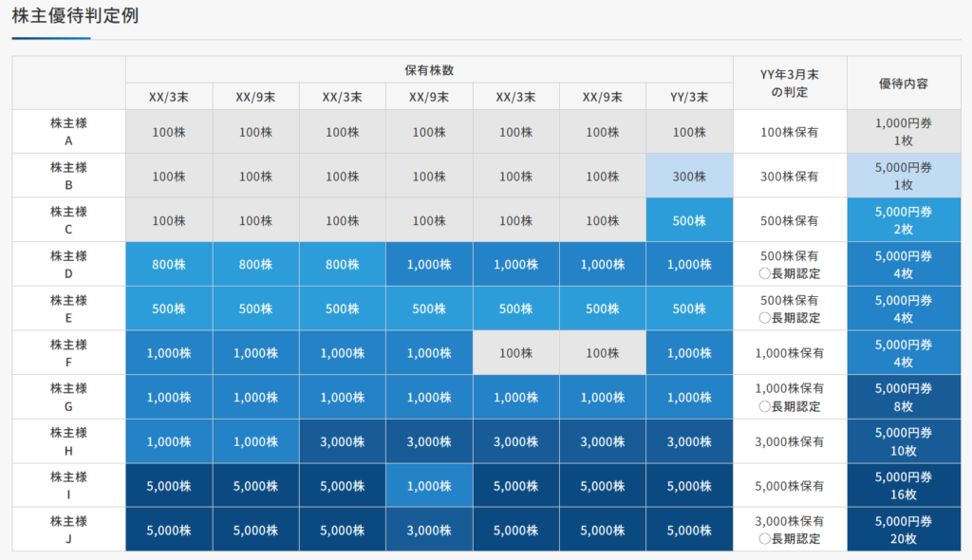Screen dimensions: 972x560
Task: Click the 5,000株保有 judgment cell
Action: point(790,486)
